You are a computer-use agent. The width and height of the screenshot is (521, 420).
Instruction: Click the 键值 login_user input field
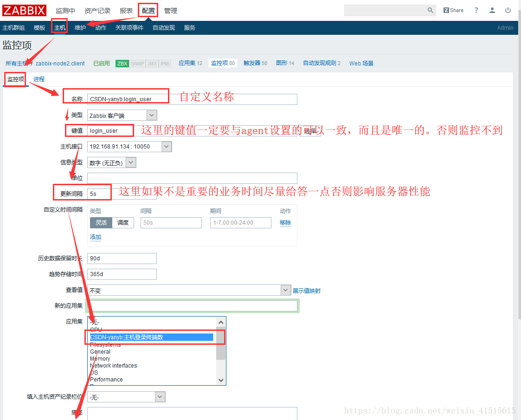click(192, 130)
